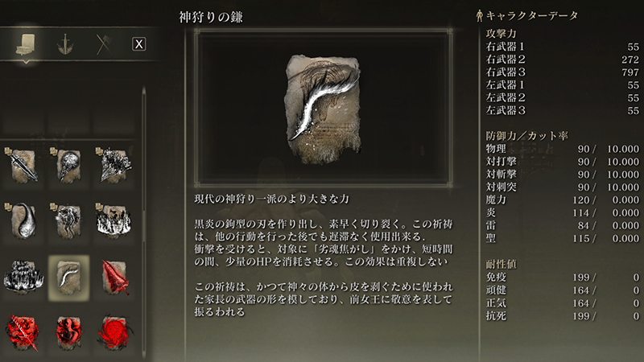Open the crossed axe weapons tab
This screenshot has height=362, width=644.
[x=104, y=44]
